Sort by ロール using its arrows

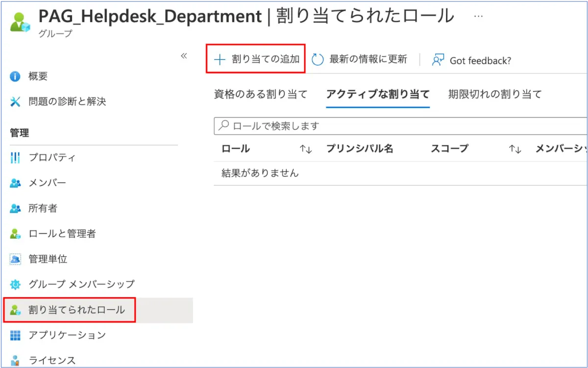pyautogui.click(x=306, y=149)
